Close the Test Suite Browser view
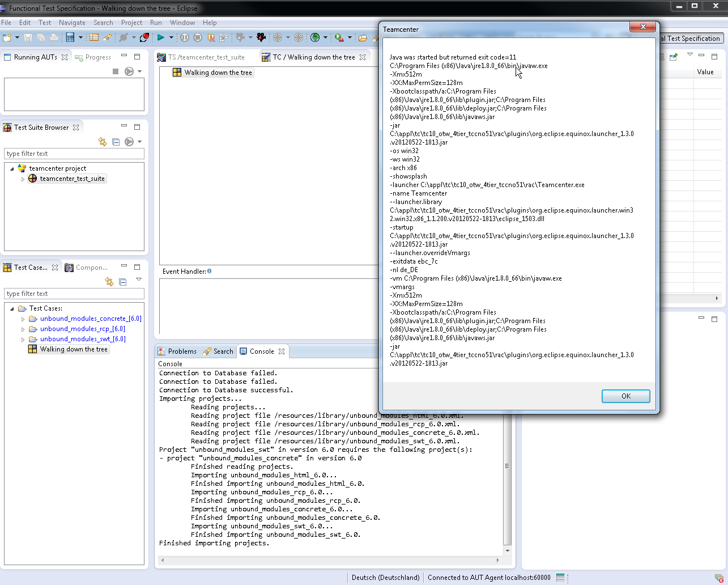 tap(76, 128)
